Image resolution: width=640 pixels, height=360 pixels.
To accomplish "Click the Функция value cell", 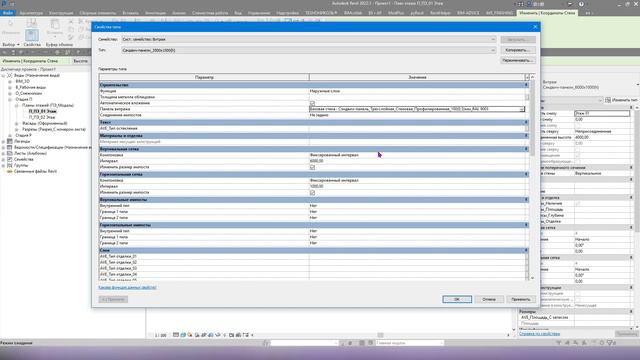I will (417, 91).
